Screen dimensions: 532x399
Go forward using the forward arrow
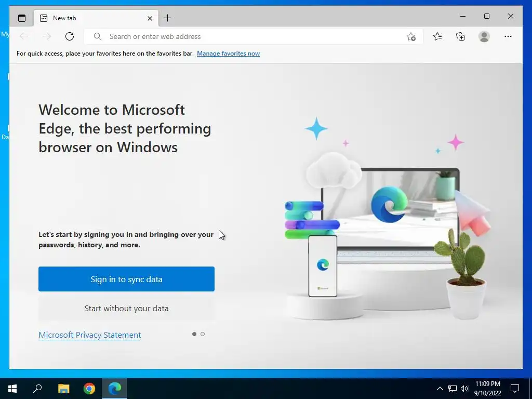pyautogui.click(x=47, y=36)
